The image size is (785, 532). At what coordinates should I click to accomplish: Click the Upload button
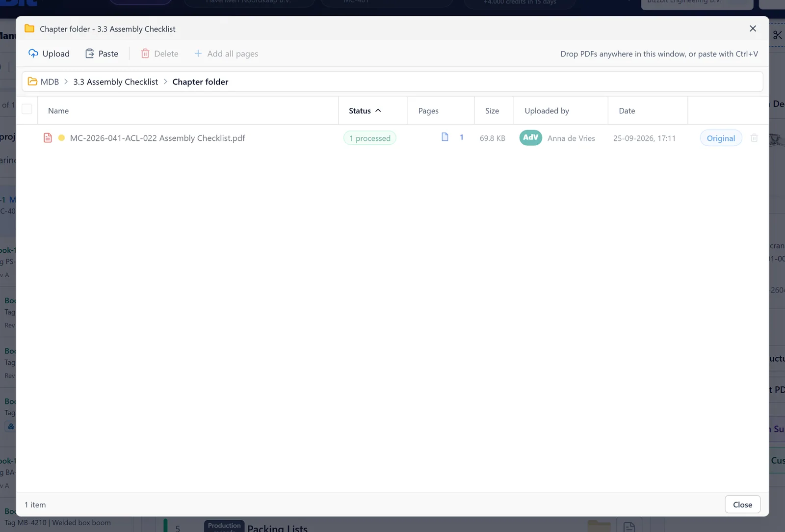click(49, 53)
